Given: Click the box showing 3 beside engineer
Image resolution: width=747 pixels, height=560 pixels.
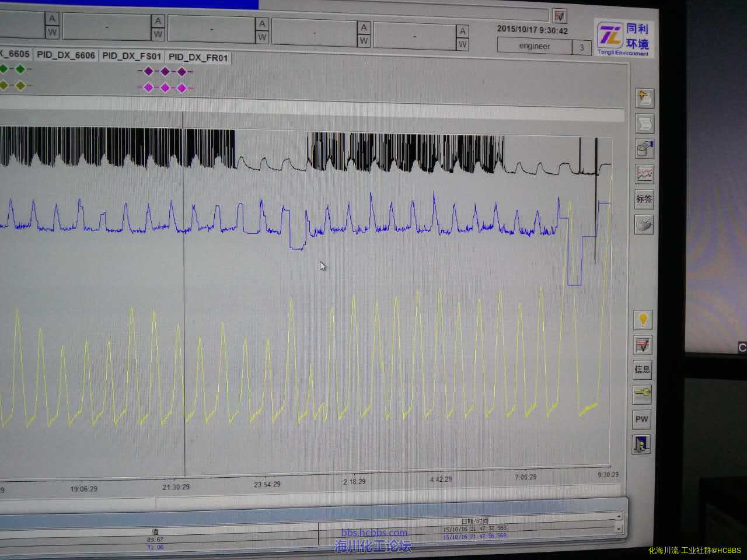Looking at the screenshot, I should (x=581, y=47).
